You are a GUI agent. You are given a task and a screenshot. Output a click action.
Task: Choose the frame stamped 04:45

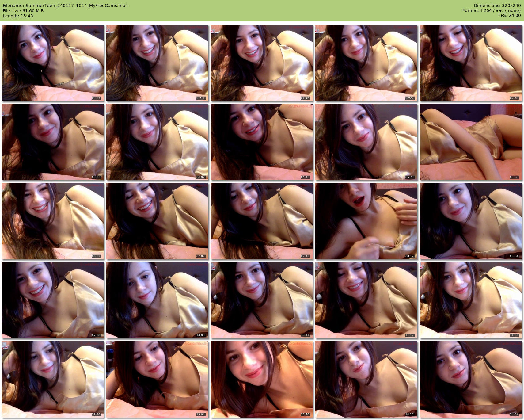coord(262,142)
